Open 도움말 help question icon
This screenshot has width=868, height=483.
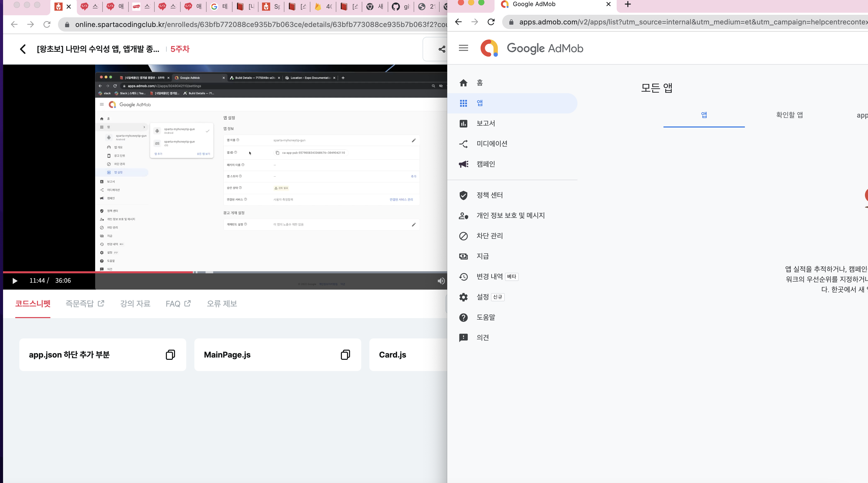(463, 318)
